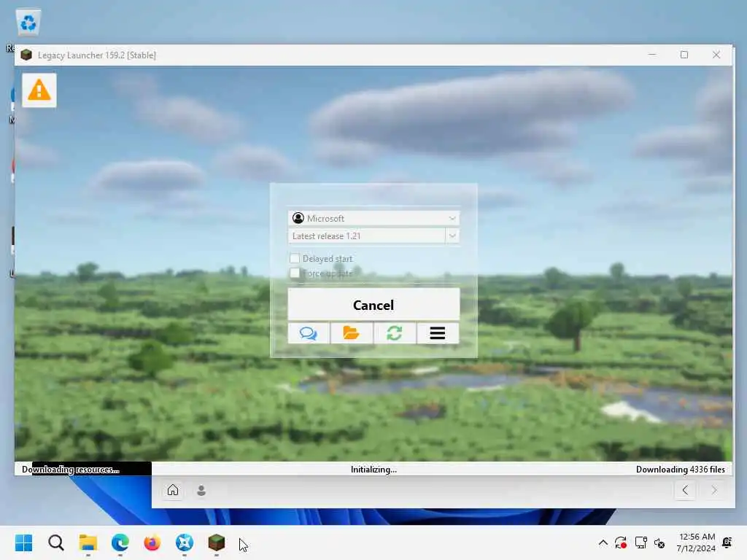Open taskbar Search
Screen dimensions: 747x560
55,542
